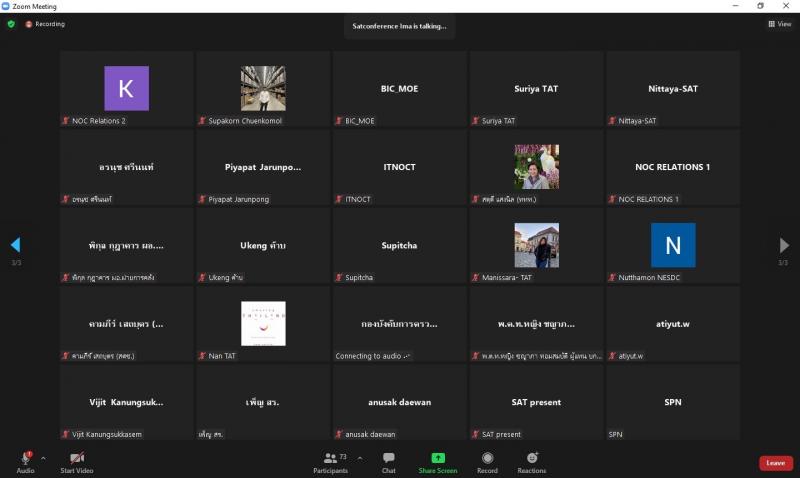The image size is (800, 478).
Task: Click muted mic icon beside Piyapat Jarunpong label
Action: point(202,199)
